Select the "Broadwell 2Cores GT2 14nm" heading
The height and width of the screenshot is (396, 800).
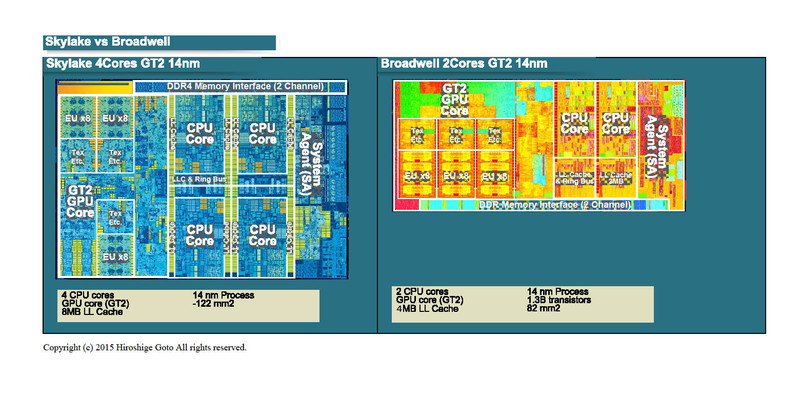(x=464, y=64)
